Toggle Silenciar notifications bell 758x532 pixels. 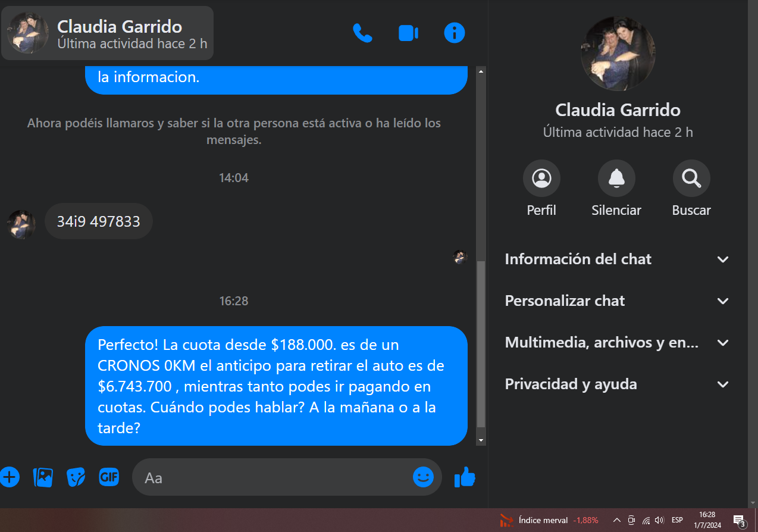[x=616, y=188]
